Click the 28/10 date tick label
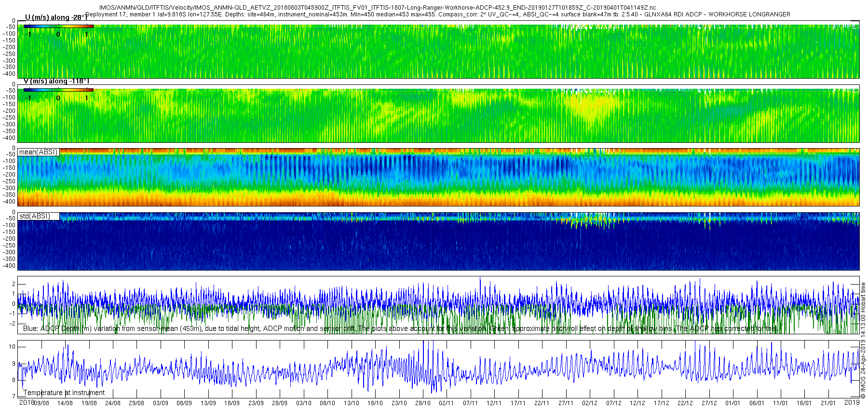The height and width of the screenshot is (410, 868). [423, 403]
